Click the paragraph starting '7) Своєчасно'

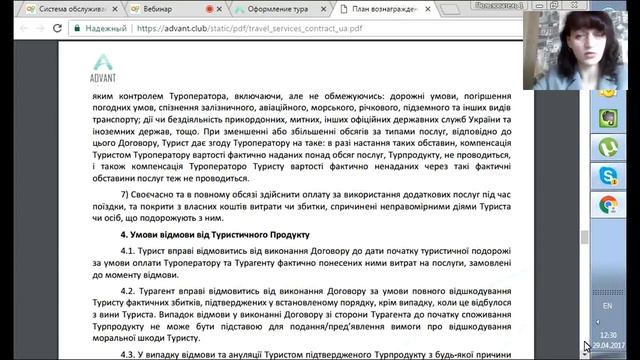(302, 206)
